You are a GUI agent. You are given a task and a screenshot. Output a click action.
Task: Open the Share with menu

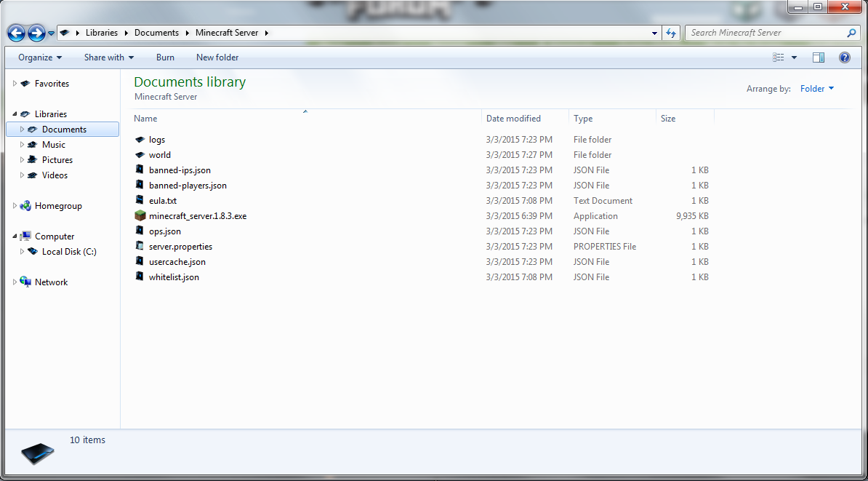109,57
